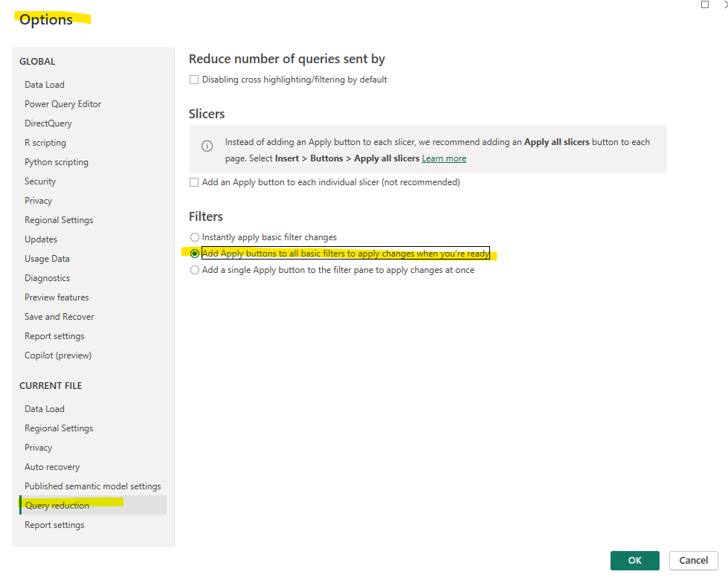Open Published semantic model settings

click(93, 486)
